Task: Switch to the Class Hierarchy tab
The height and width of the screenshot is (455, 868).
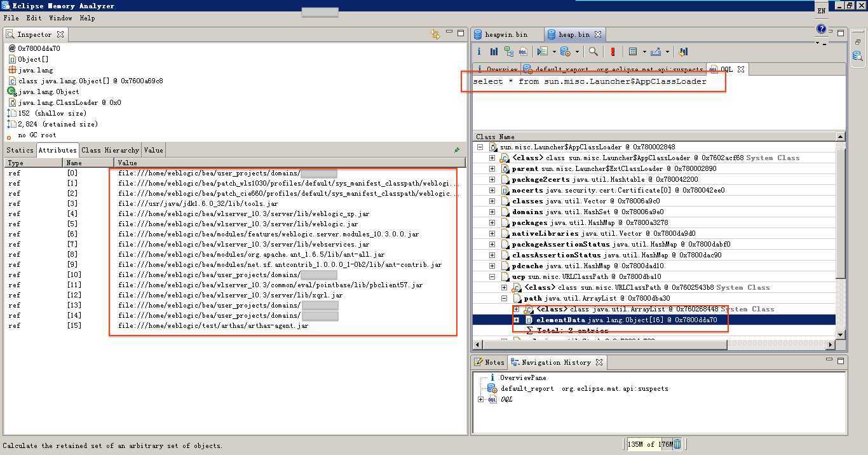Action: (110, 150)
